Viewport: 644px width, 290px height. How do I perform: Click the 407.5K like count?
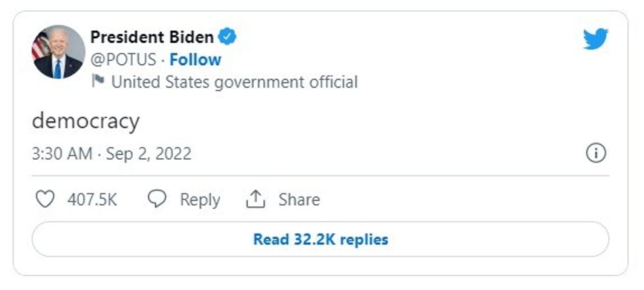(92, 200)
